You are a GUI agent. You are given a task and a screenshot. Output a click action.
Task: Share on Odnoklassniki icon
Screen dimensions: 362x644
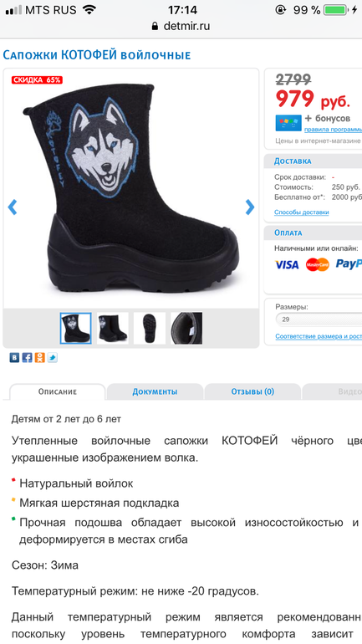[x=40, y=358]
